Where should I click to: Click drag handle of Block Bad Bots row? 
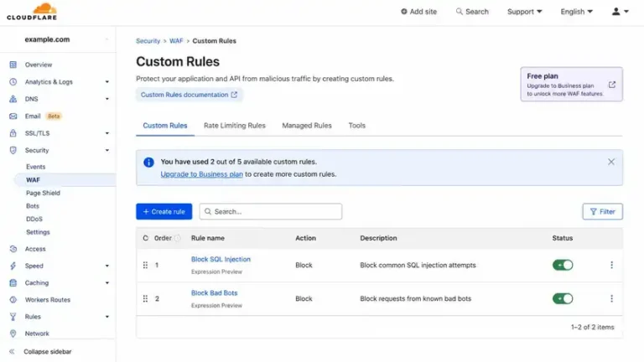[x=145, y=299]
